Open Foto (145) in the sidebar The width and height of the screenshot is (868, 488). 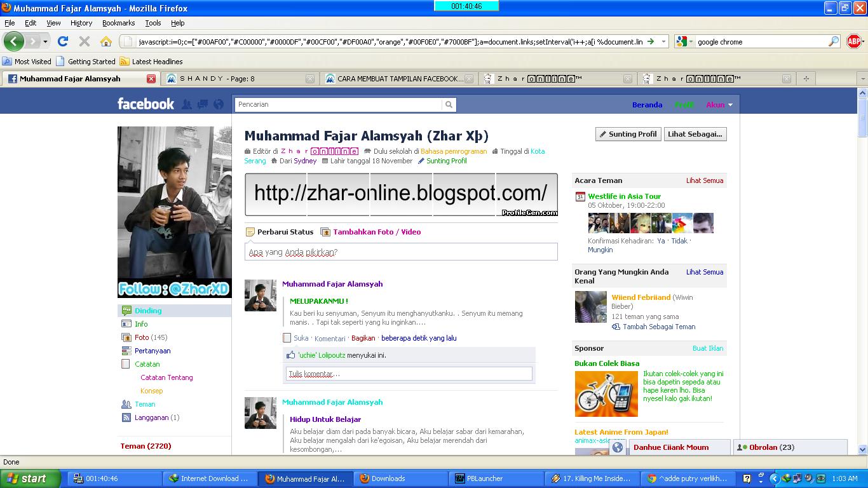[151, 337]
